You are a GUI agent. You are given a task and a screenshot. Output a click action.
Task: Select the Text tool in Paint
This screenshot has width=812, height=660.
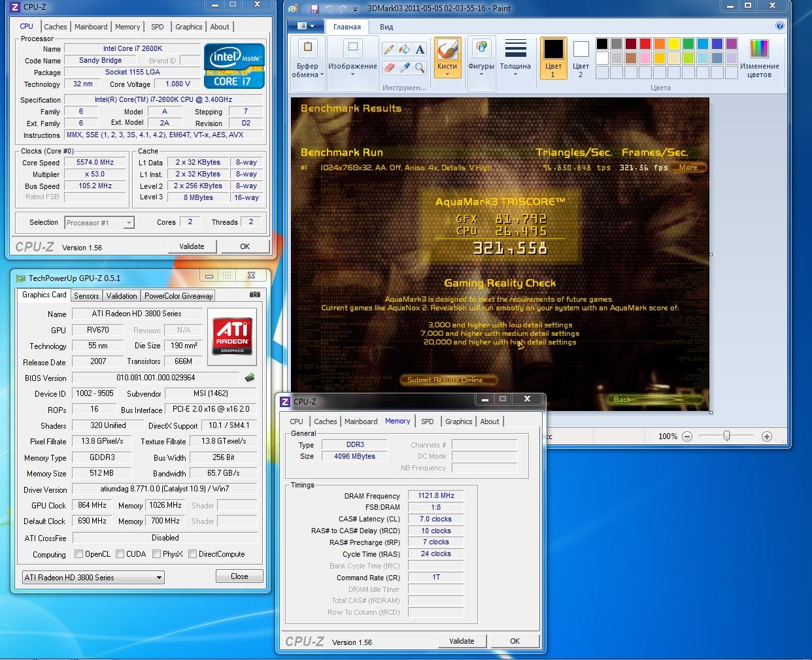420,50
